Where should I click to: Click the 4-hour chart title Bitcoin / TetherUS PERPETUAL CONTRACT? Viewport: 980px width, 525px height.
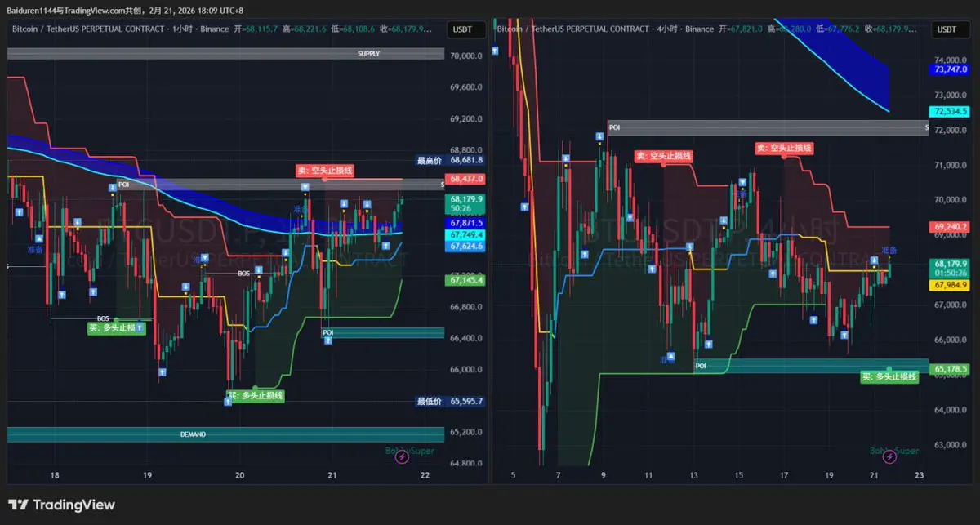pos(575,29)
